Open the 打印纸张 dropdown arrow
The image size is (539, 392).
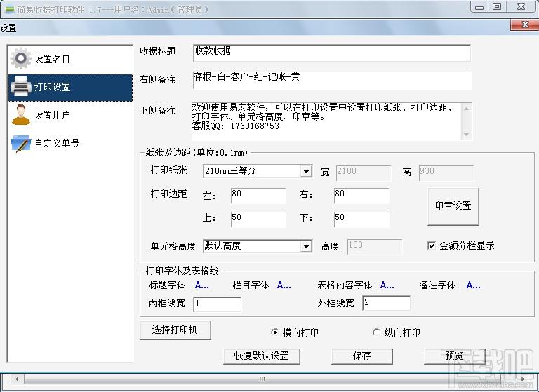[x=305, y=171]
